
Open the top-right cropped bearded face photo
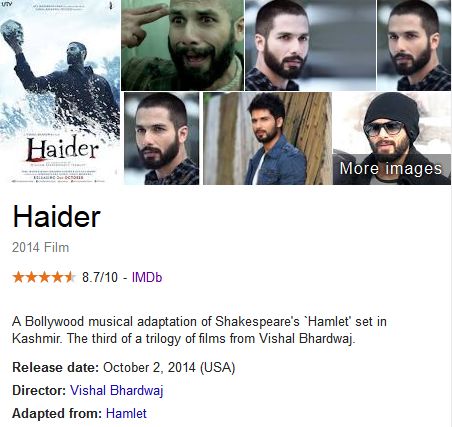click(x=414, y=45)
